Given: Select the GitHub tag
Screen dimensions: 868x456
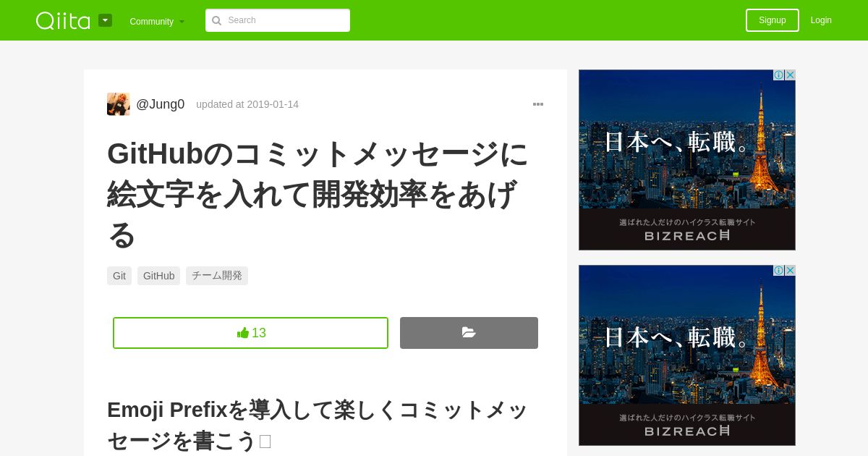Looking at the screenshot, I should click(x=159, y=276).
